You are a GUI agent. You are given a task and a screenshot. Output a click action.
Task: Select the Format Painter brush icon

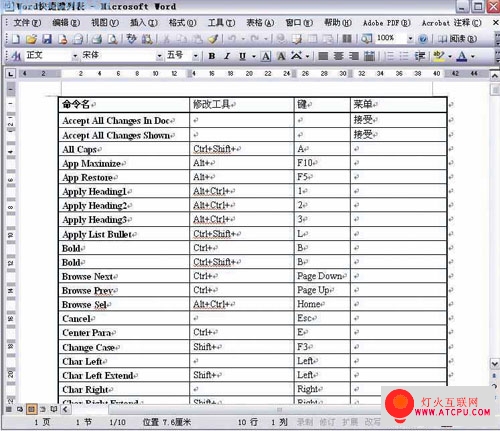click(213, 39)
